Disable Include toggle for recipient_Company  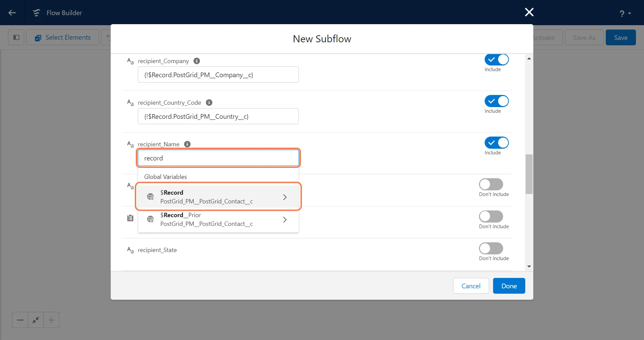pyautogui.click(x=496, y=60)
